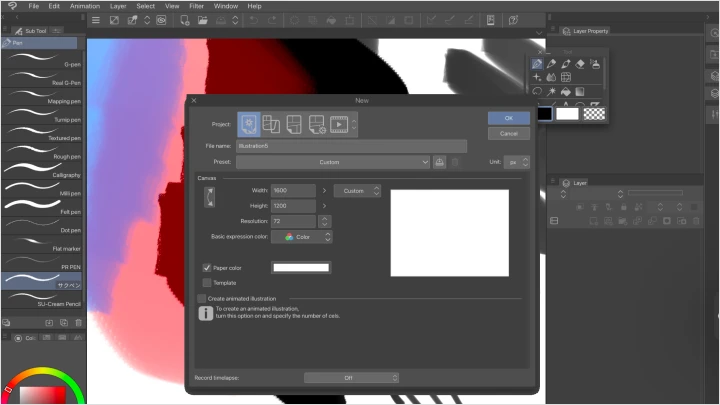
Task: Click OK in New dialog
Action: 509,118
